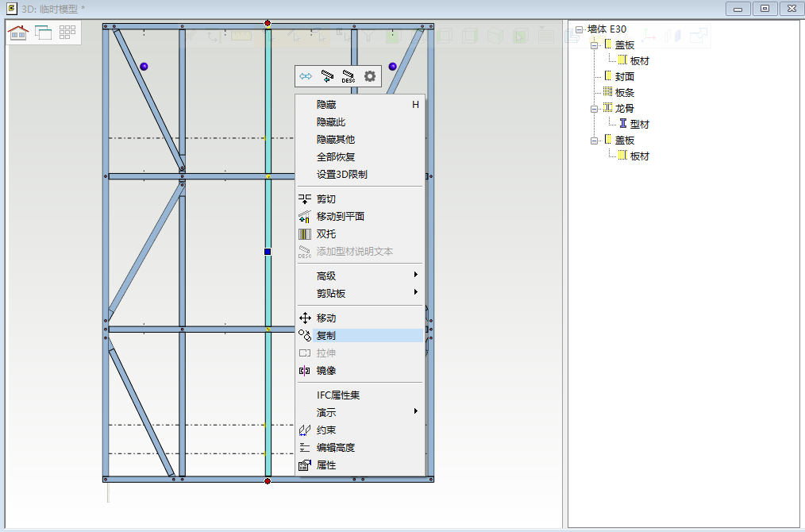Click the profile with arrow icon in the mini toolbar
The width and height of the screenshot is (805, 532).
[x=327, y=76]
